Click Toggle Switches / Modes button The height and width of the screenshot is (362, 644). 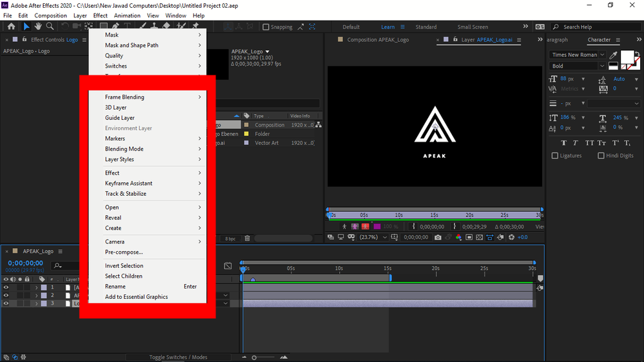178,357
